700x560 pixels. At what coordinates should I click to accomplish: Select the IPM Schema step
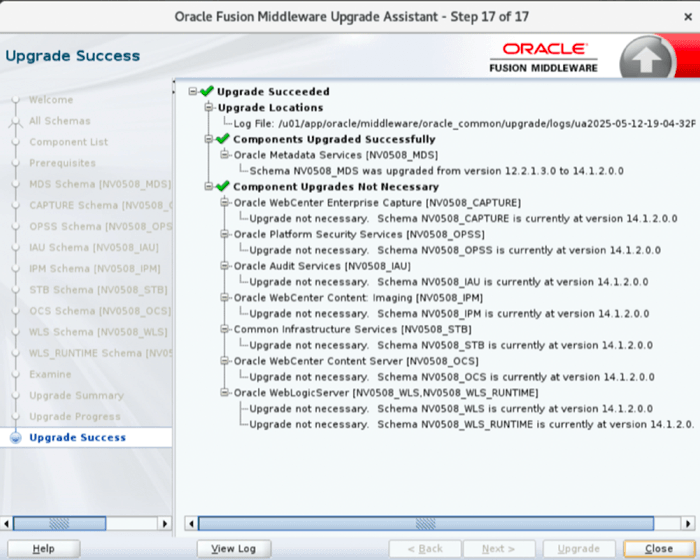[95, 269]
